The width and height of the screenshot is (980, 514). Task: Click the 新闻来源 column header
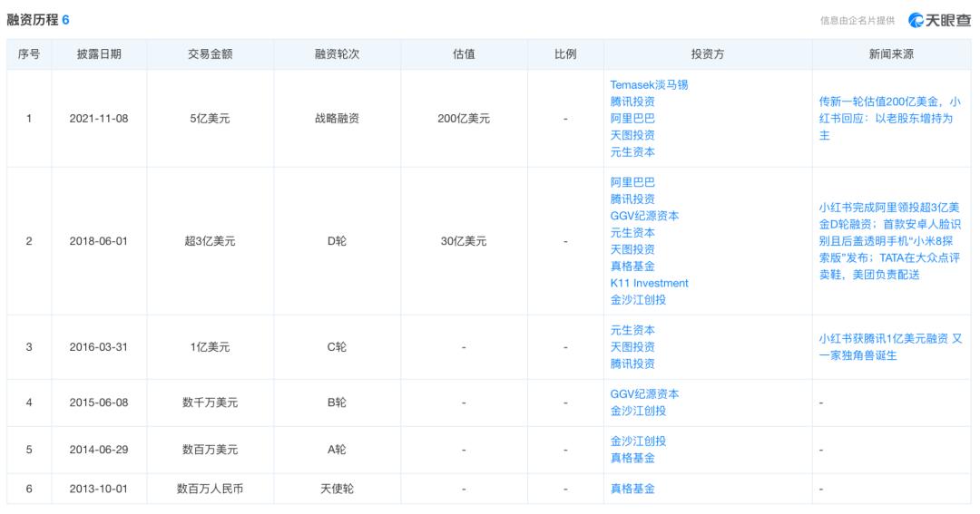(x=891, y=54)
